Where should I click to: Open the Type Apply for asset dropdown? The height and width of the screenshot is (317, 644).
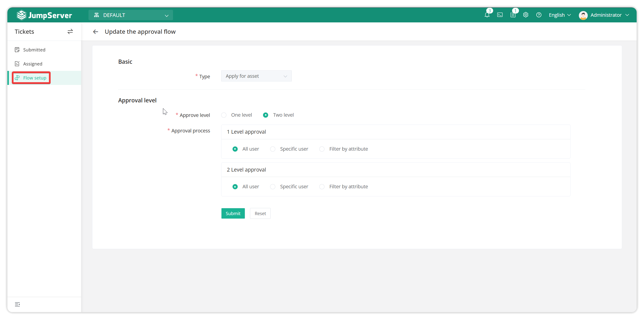(x=256, y=76)
